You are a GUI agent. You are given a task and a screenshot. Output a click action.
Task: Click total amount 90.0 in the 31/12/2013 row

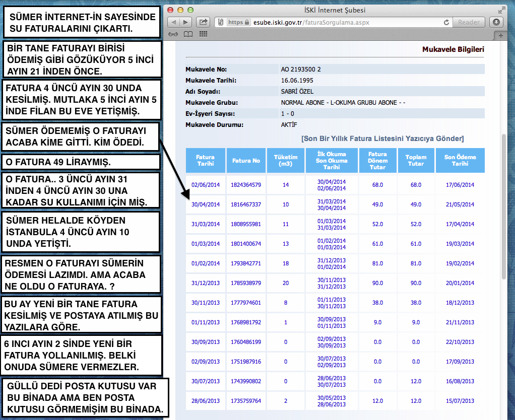[x=416, y=283]
